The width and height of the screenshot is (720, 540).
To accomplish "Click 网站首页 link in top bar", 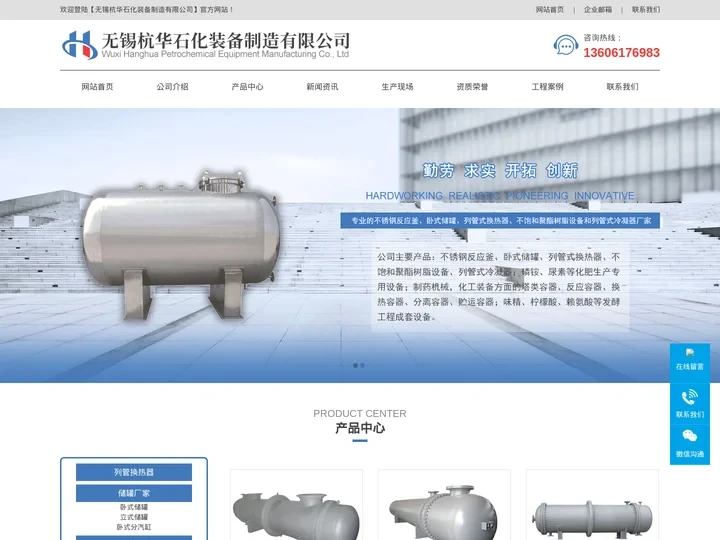I will pos(550,10).
